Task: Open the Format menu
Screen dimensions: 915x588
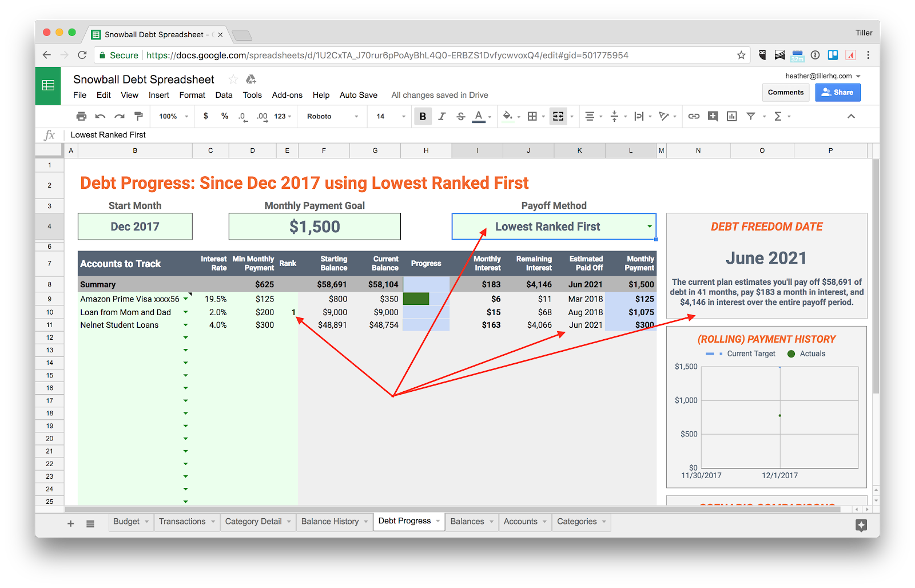Action: pyautogui.click(x=192, y=95)
